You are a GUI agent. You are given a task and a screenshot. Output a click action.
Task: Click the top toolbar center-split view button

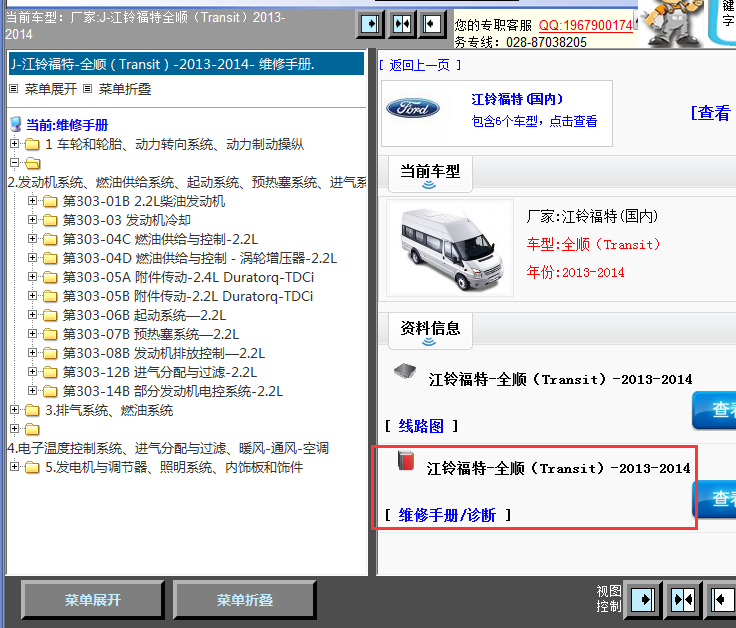pyautogui.click(x=402, y=23)
